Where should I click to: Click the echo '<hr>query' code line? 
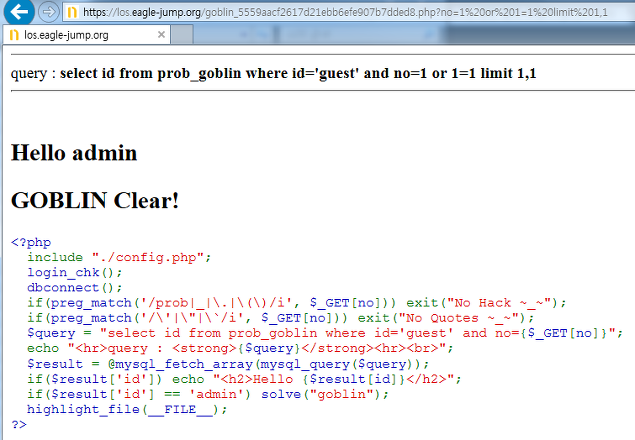click(x=240, y=348)
